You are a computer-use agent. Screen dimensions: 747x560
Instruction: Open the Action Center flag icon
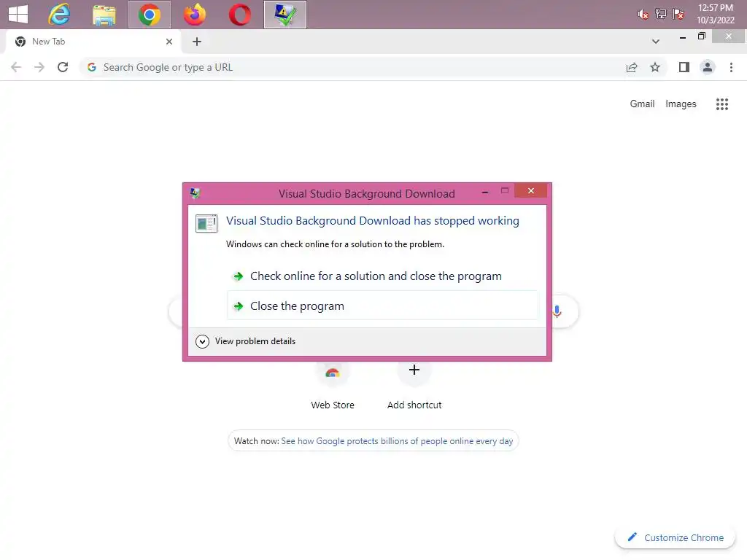pos(678,14)
